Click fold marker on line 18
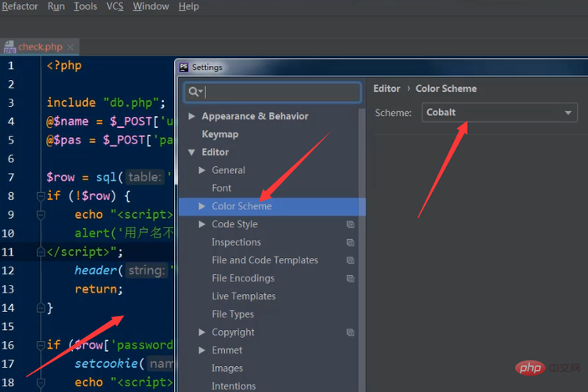The height and width of the screenshot is (392, 588). click(x=41, y=383)
